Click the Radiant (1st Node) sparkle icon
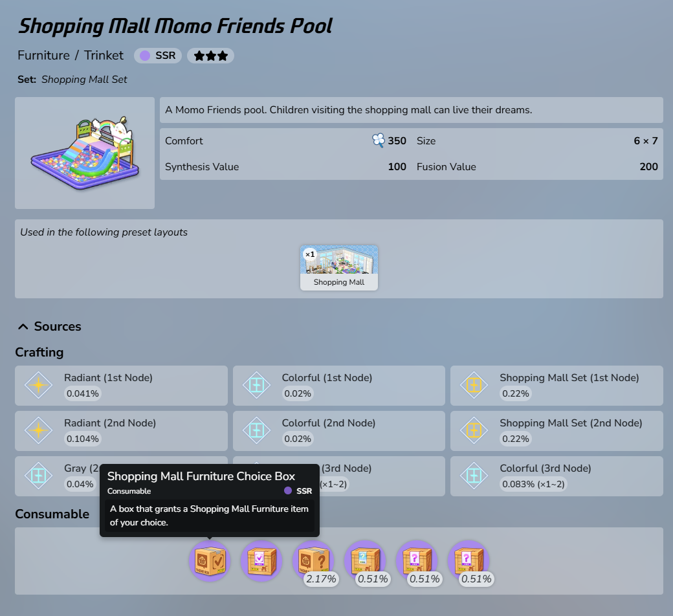Viewport: 673px width, 616px height. tap(39, 385)
